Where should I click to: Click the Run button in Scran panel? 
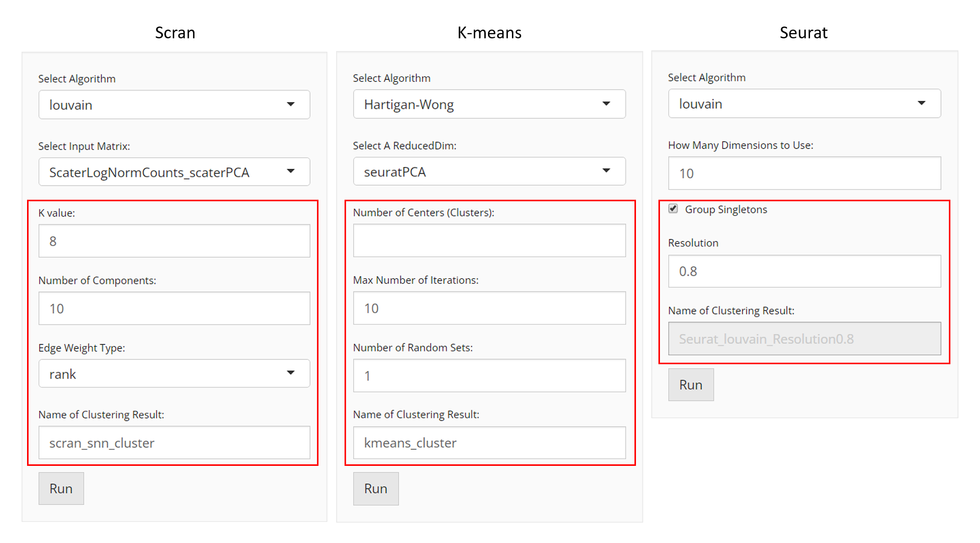[x=61, y=488]
